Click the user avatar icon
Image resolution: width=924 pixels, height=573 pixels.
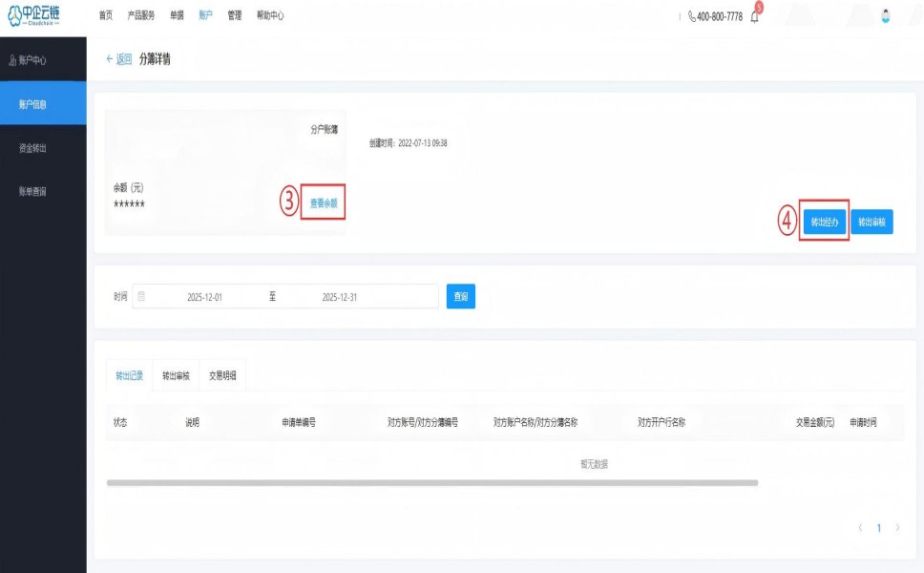pyautogui.click(x=885, y=16)
